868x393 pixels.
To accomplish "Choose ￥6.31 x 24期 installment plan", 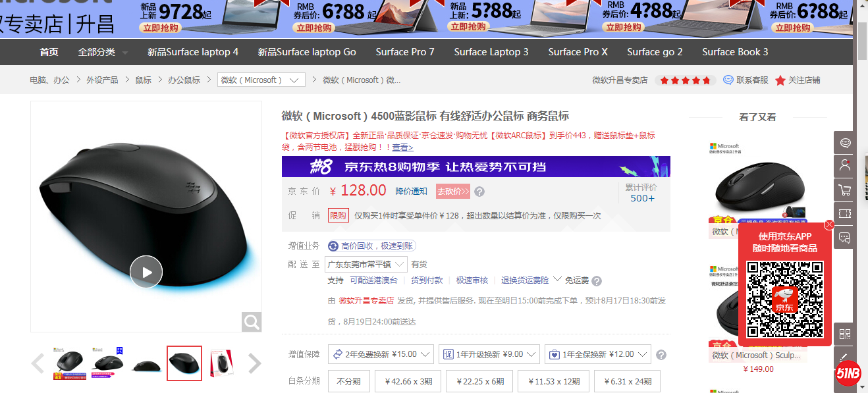I will 628,381.
